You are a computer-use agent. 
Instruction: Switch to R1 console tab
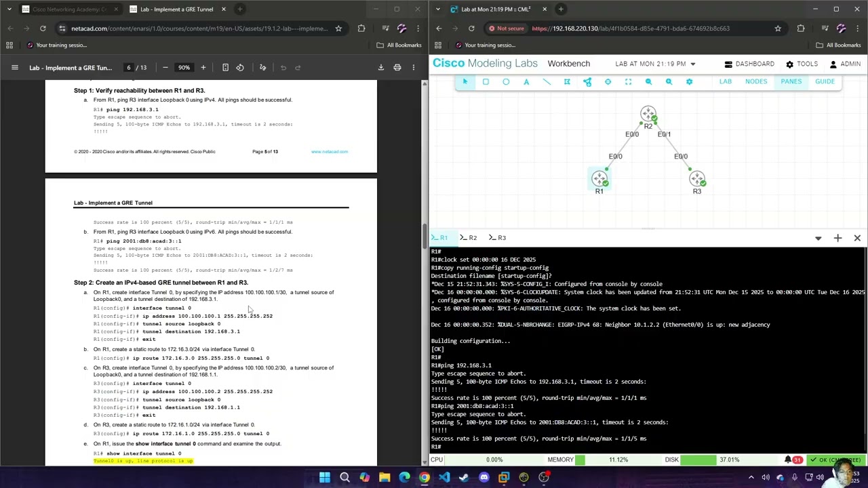[x=440, y=238]
